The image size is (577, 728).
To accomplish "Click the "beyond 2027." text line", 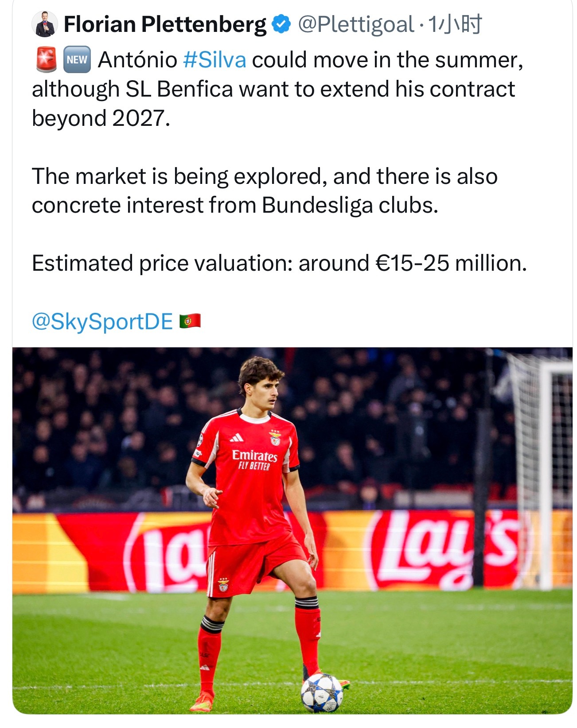I will 101,118.
